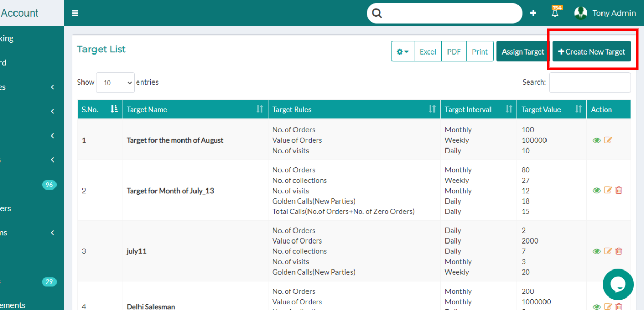Delete Target for Month of July_13
Screen dimensions: 644x310
pyautogui.click(x=619, y=191)
